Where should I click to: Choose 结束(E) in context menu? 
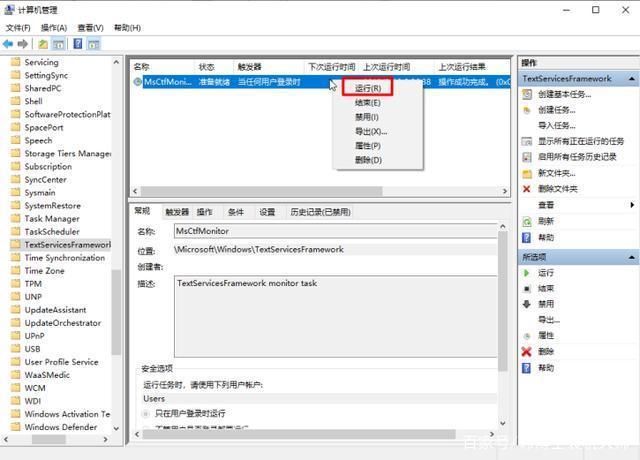[368, 102]
